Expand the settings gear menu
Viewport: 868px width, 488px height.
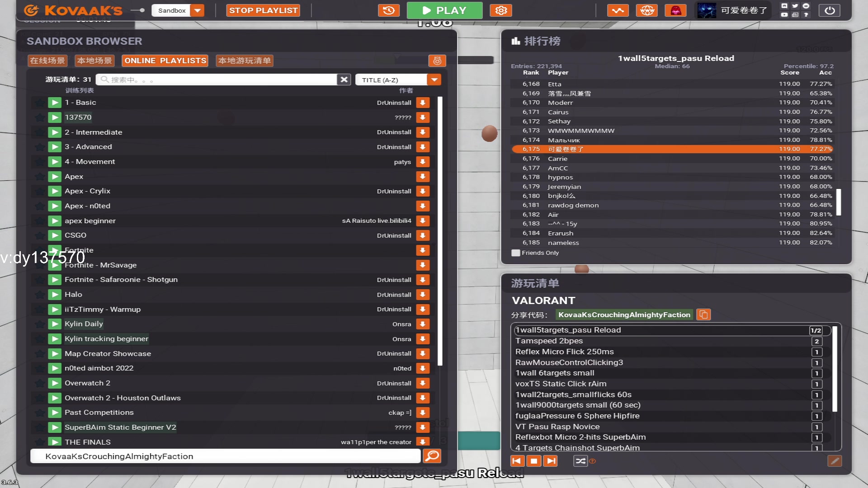[x=500, y=10]
